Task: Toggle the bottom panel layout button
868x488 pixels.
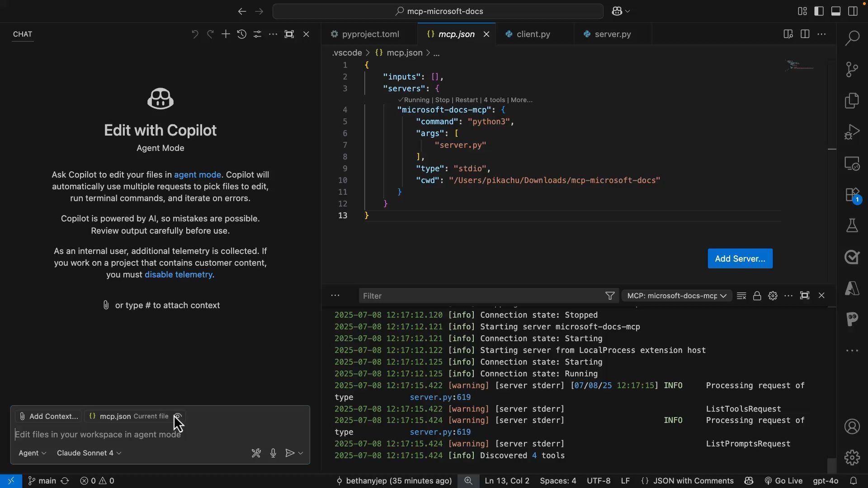Action: (x=835, y=11)
